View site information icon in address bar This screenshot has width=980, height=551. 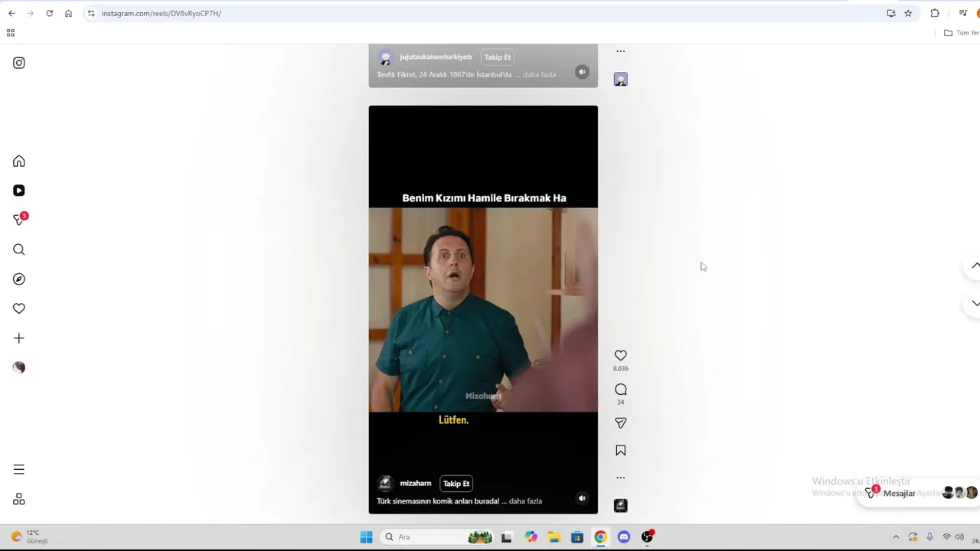coord(91,13)
